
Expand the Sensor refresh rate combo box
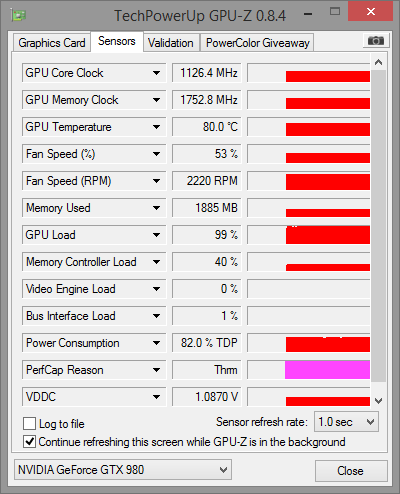pos(346,422)
